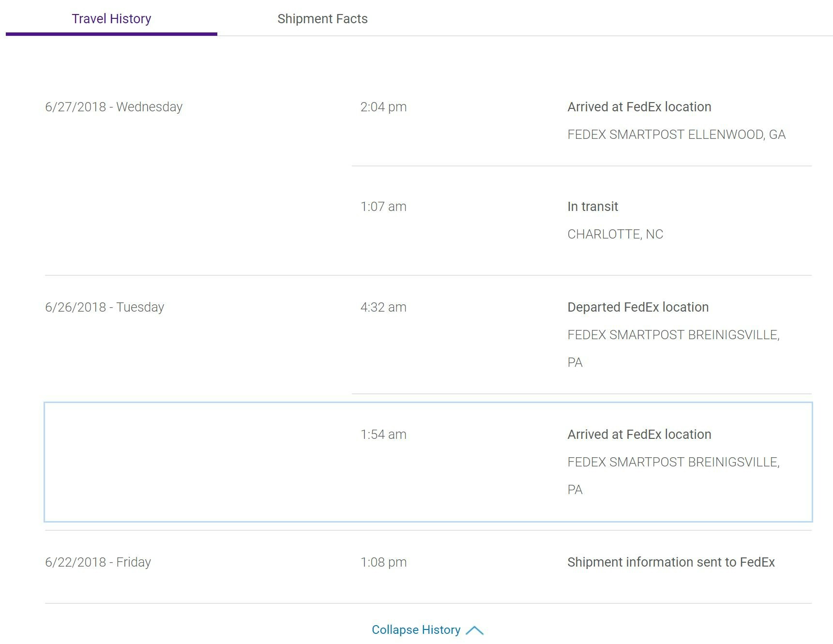The image size is (833, 644).
Task: Click Arrived at FedEx location in the 2:04 pm row
Action: point(639,107)
